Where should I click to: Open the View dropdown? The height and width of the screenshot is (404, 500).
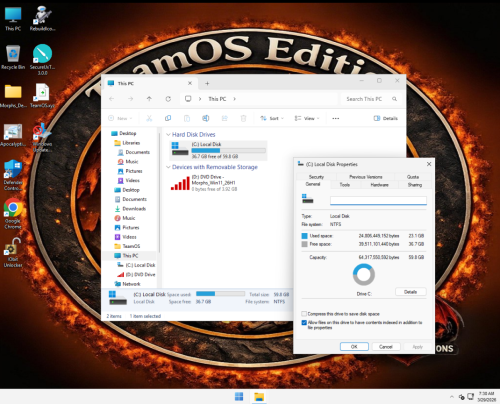(307, 118)
